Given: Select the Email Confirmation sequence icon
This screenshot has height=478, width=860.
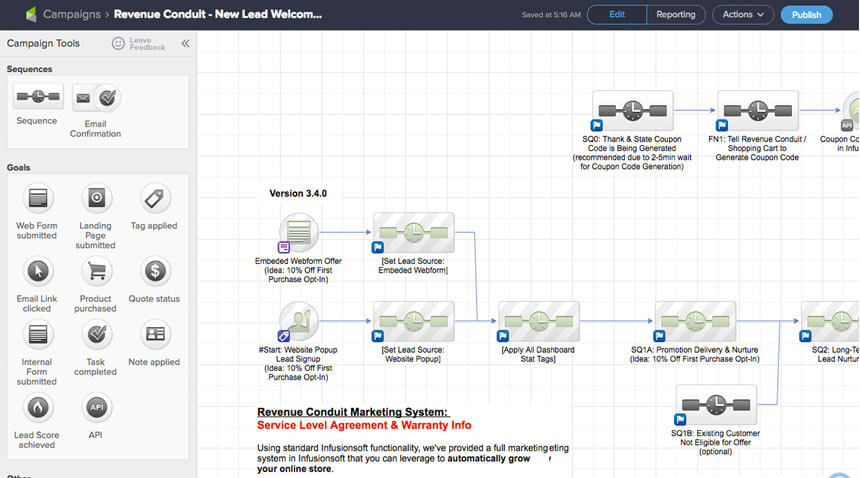Looking at the screenshot, I should [x=96, y=98].
